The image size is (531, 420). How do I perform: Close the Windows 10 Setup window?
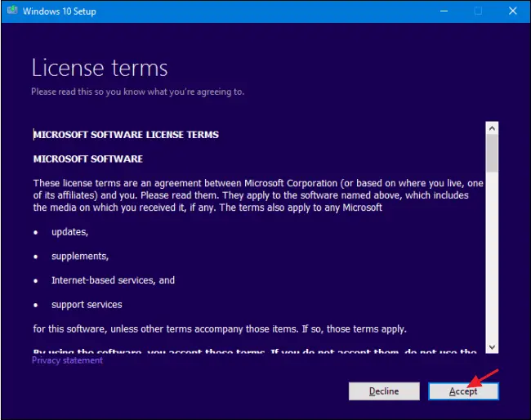[x=513, y=11]
